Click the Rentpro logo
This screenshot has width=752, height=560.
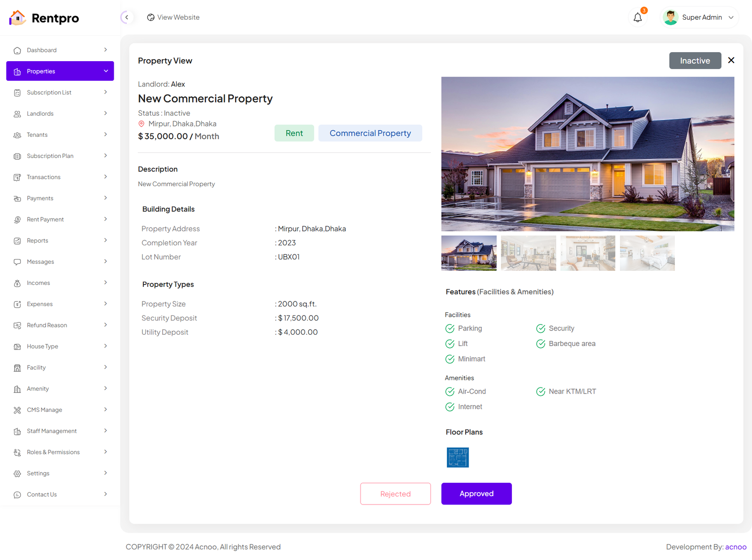(44, 18)
